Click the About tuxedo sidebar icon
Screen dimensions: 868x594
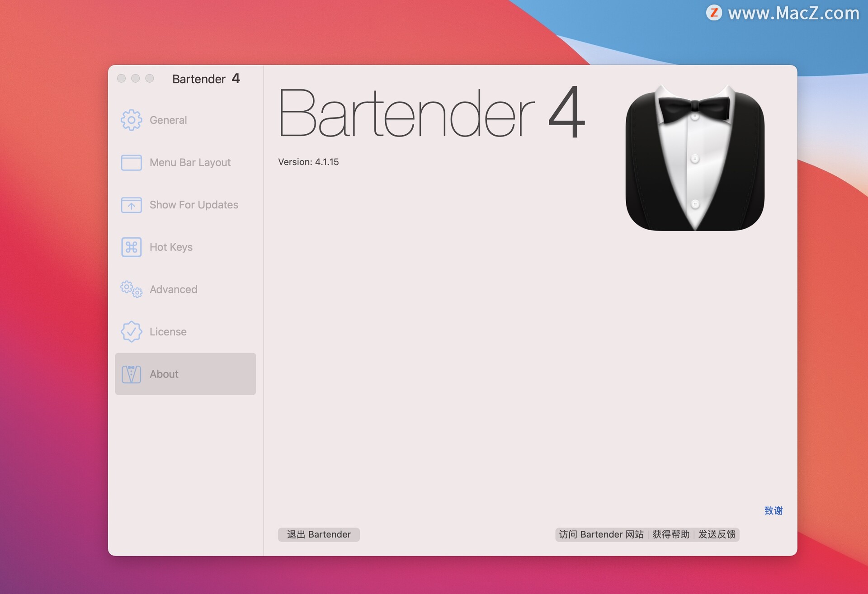pos(131,374)
